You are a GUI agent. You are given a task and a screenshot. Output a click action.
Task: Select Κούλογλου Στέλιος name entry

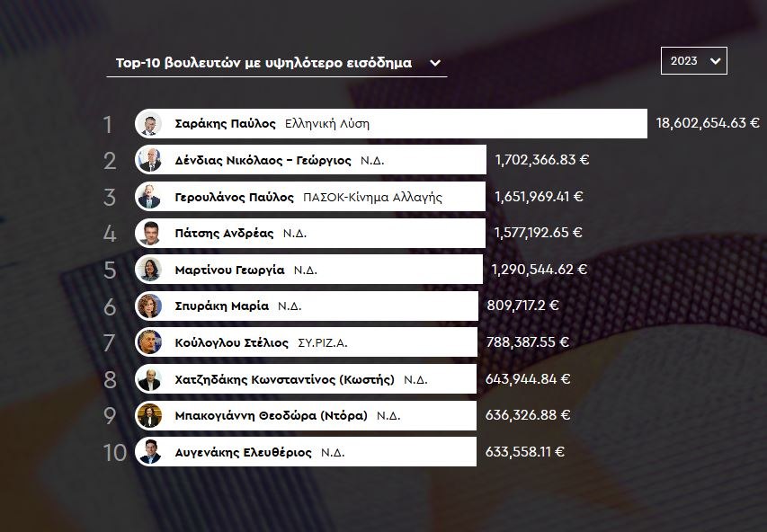231,342
